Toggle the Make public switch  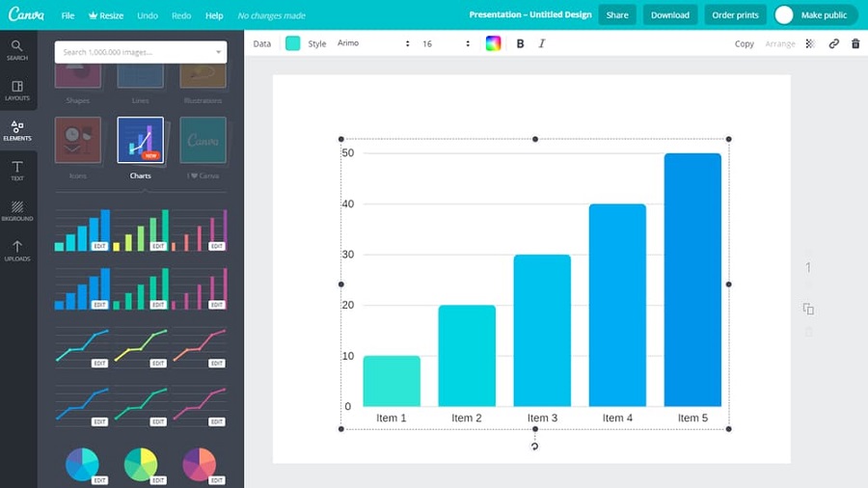[x=785, y=14]
